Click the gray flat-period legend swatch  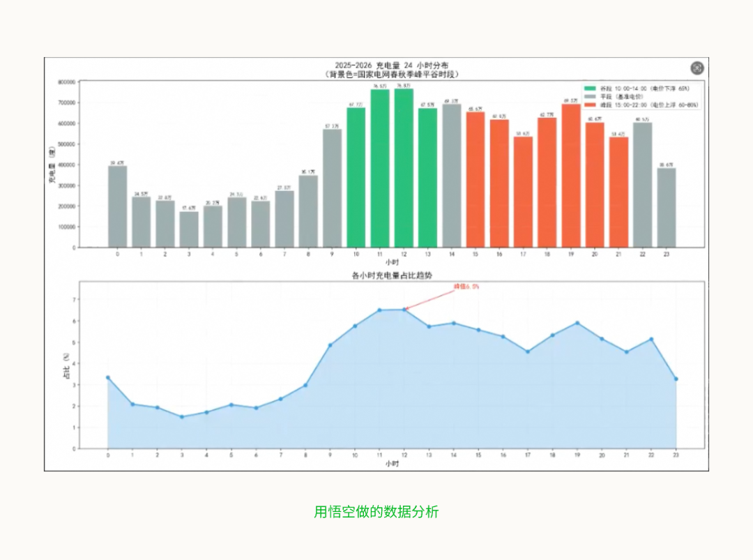591,97
